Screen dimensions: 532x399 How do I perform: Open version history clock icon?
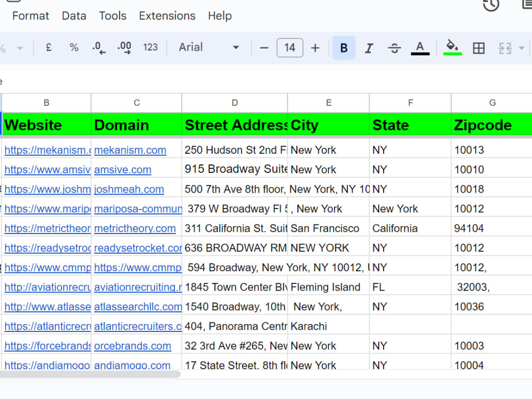pyautogui.click(x=491, y=5)
